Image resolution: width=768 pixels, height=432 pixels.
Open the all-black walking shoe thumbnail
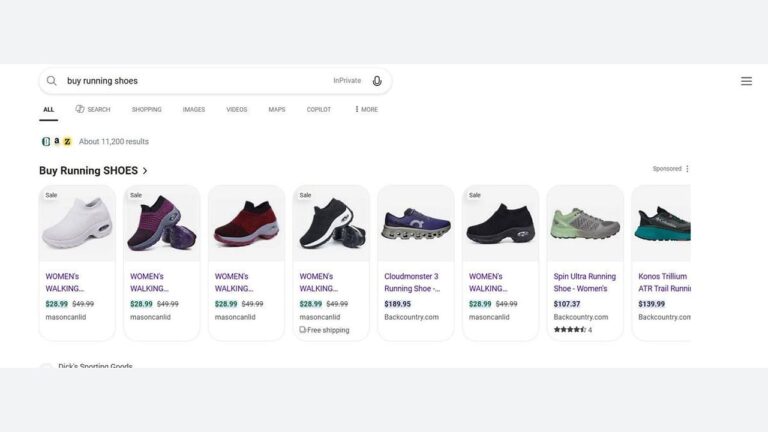click(x=501, y=223)
